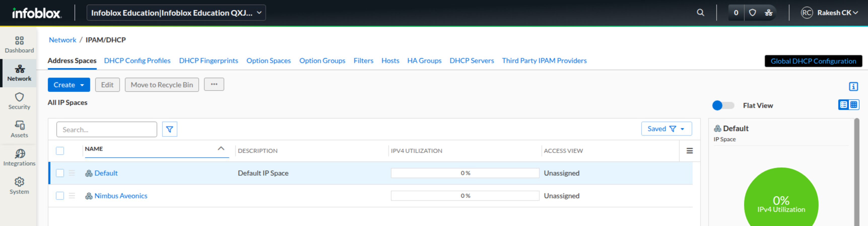The image size is (868, 226).
Task: Open Assets in the sidebar
Action: coord(19,130)
